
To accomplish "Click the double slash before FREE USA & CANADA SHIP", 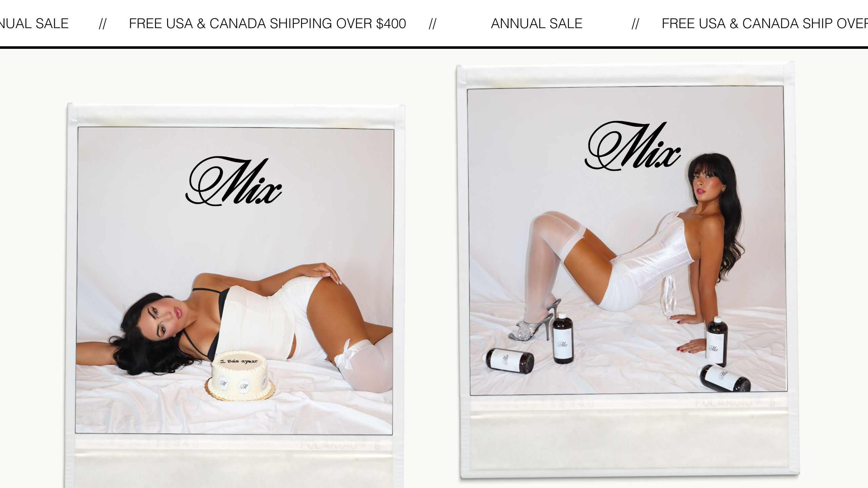I will 635,24.
